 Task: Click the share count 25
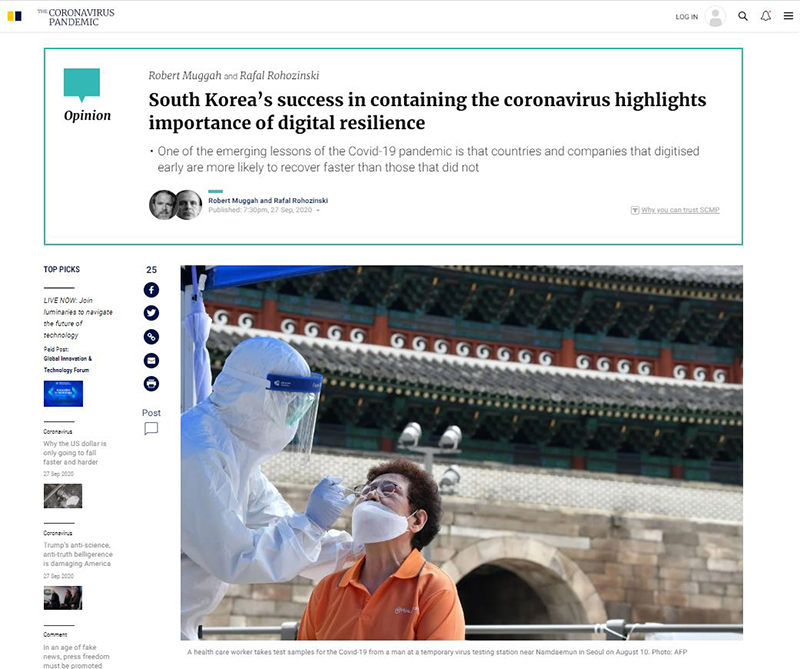point(152,270)
